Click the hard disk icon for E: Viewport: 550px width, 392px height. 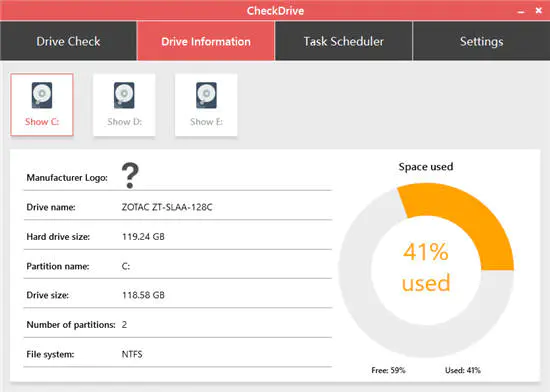(206, 95)
